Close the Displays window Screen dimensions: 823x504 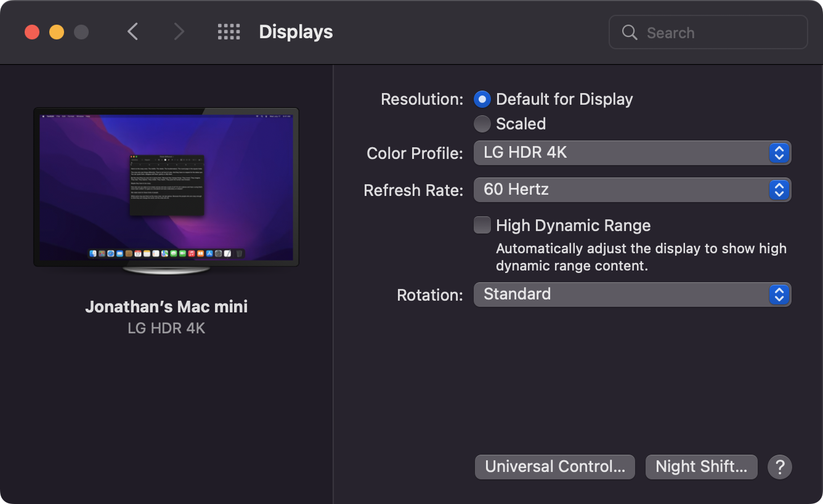click(32, 32)
